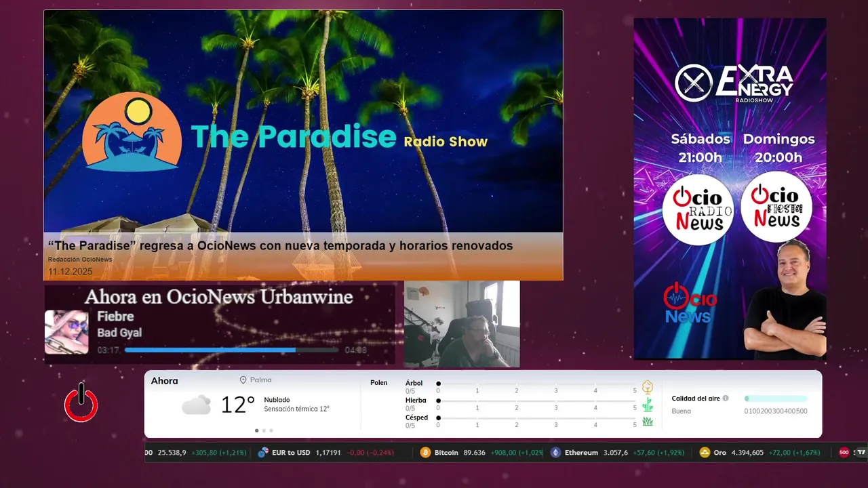Click the Ethereum price 3.057,6

tap(615, 453)
